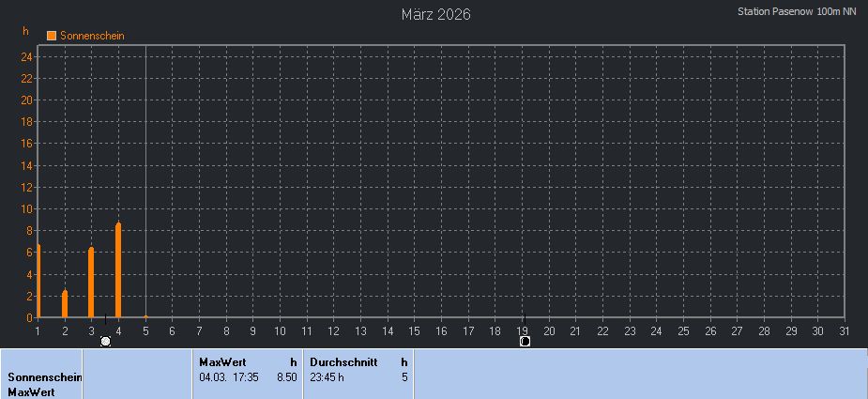Click the short sunshine bar for day 2
868x399 pixels.
click(x=65, y=304)
